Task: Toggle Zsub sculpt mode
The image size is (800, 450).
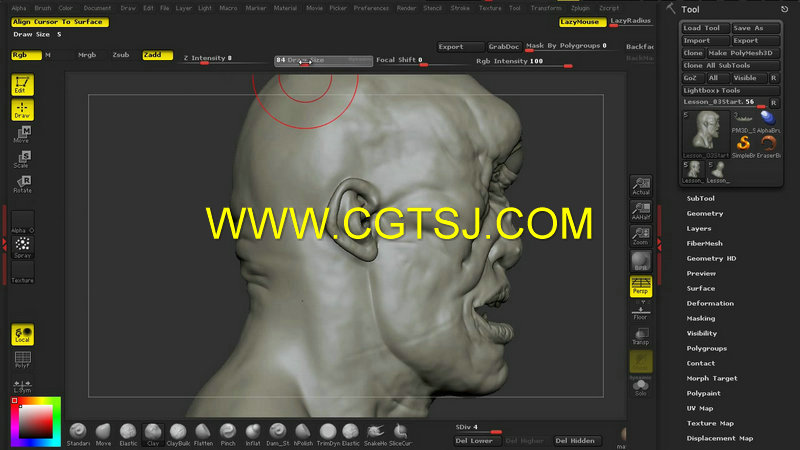Action: 121,55
